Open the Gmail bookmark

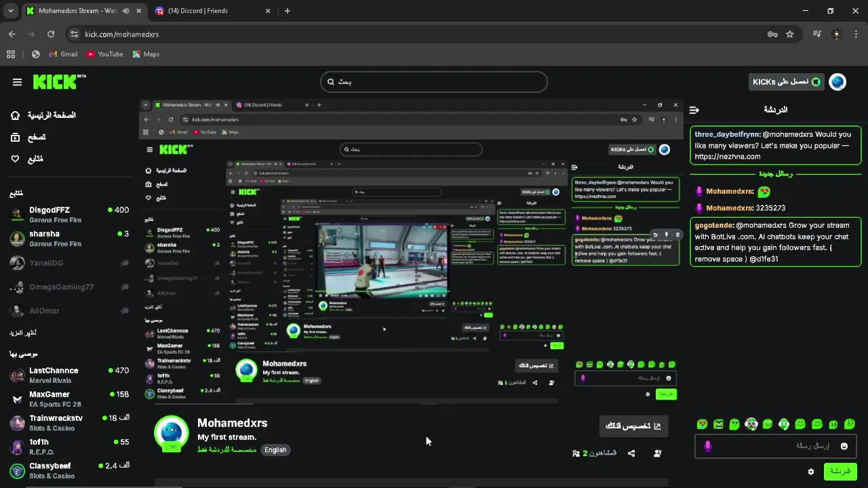click(64, 54)
